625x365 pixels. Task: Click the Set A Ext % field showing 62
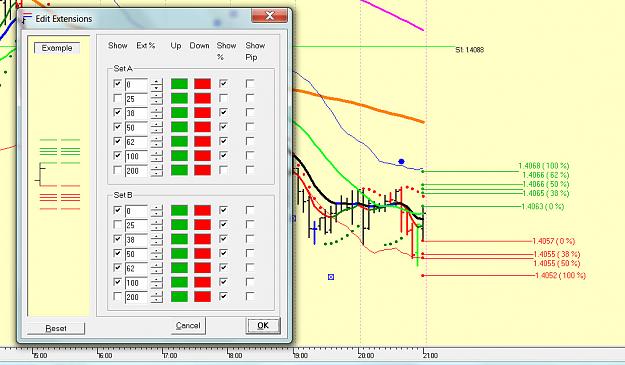point(136,142)
